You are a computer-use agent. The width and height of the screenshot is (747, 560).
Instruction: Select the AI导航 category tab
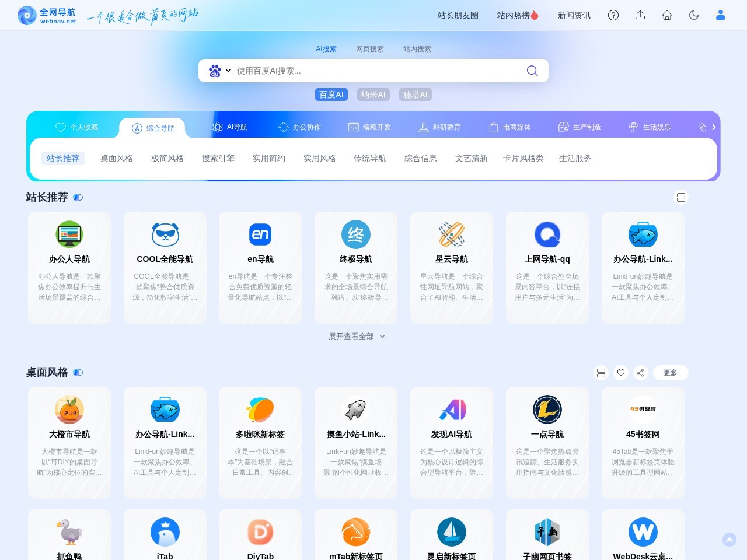point(231,127)
